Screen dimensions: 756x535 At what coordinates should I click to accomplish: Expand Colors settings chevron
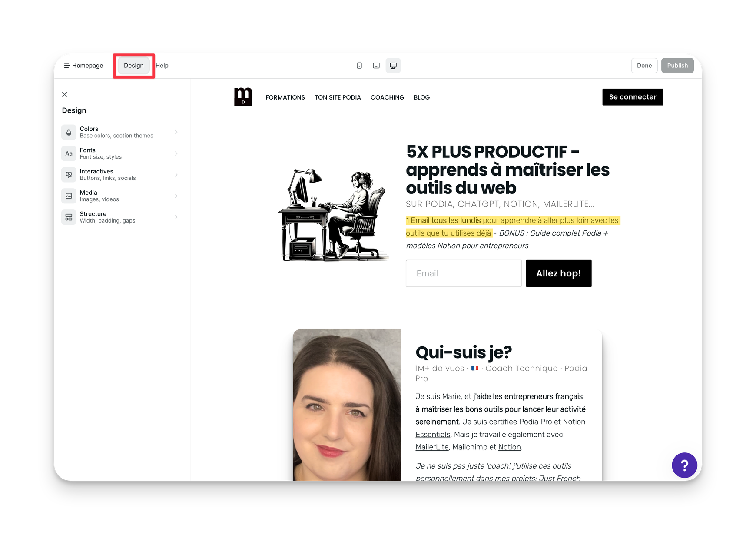(176, 132)
